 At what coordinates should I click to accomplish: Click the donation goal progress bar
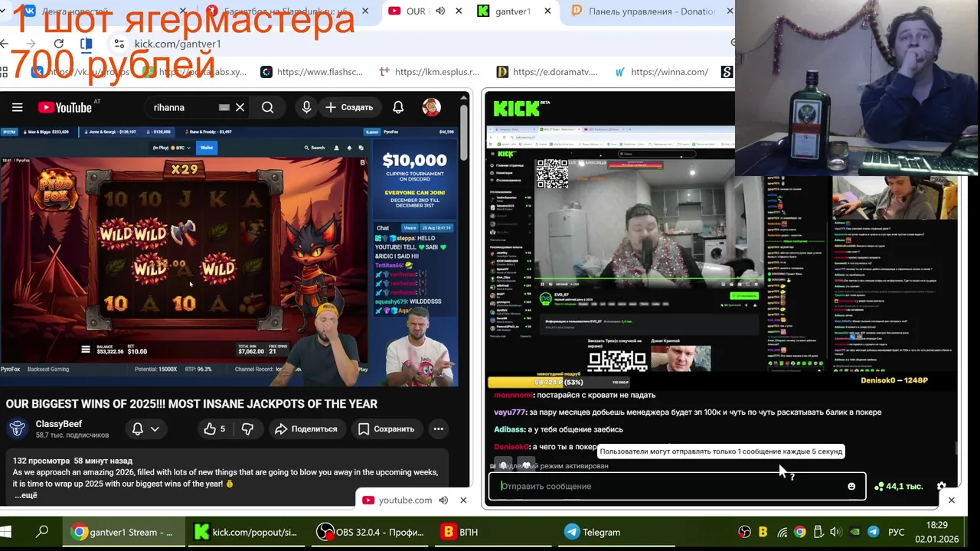559,382
